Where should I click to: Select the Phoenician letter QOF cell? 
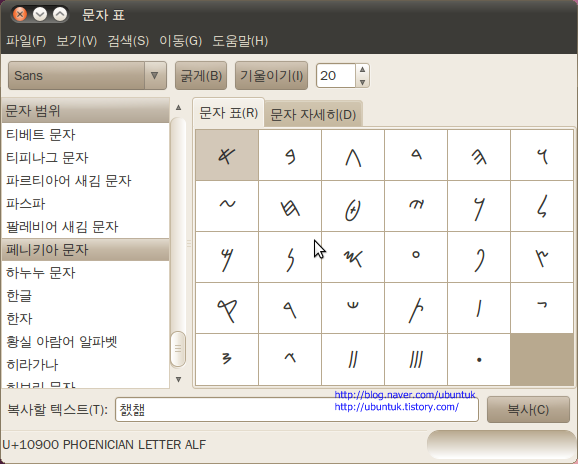pos(227,308)
